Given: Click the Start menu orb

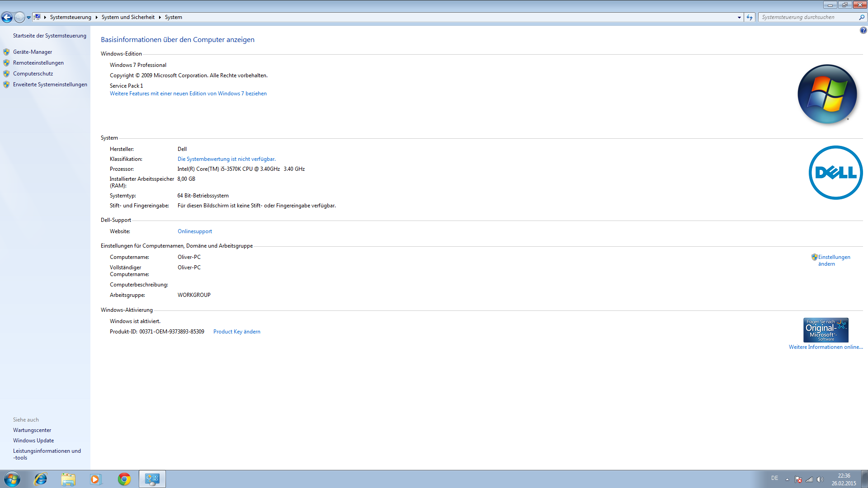Looking at the screenshot, I should coord(12,479).
